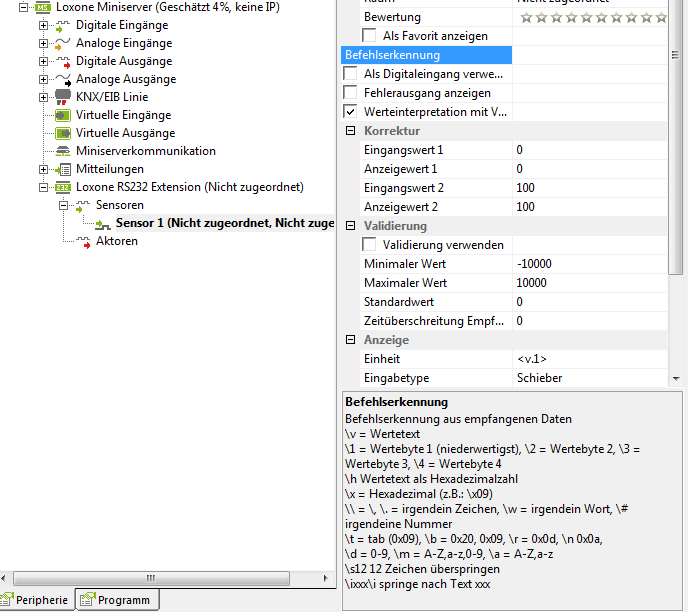Click the tree scrollbar left arrow
This screenshot has width=688, height=612.
pos(4,578)
